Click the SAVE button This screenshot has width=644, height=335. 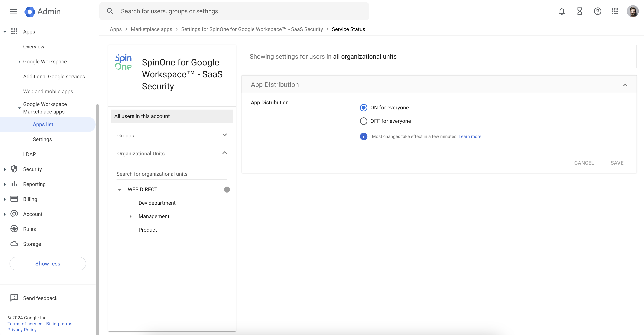617,163
